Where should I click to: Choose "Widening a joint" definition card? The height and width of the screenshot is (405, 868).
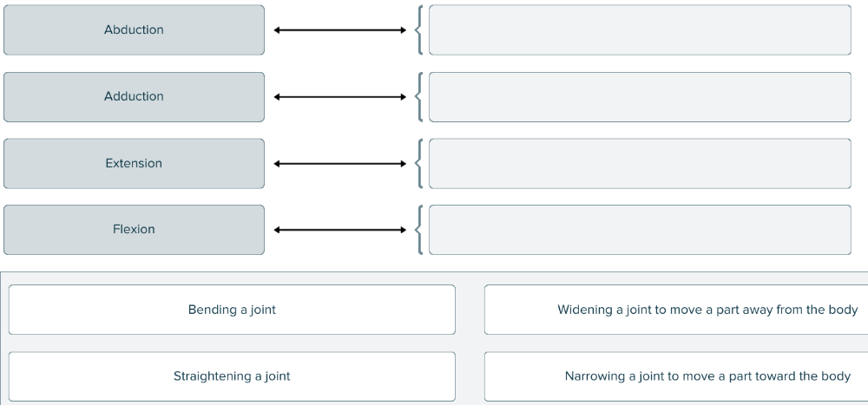675,310
